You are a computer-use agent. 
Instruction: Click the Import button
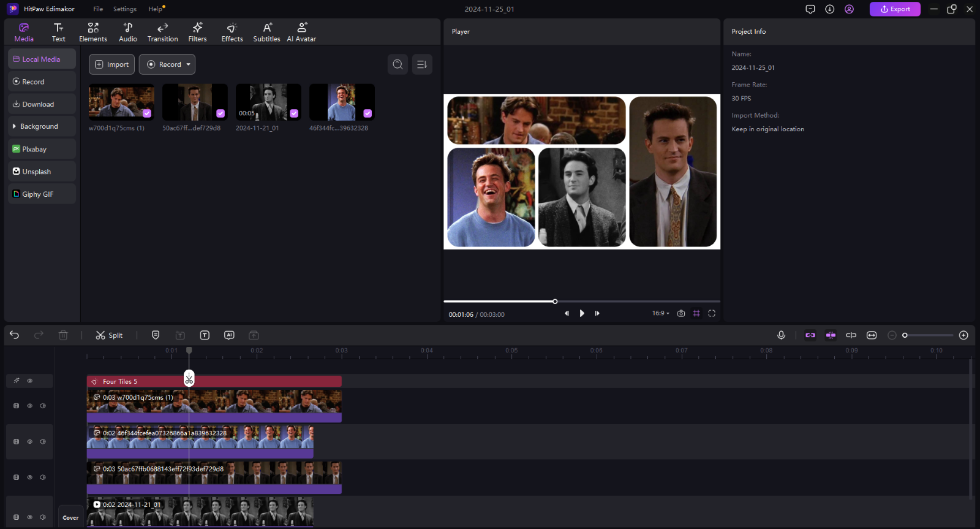[x=111, y=64]
